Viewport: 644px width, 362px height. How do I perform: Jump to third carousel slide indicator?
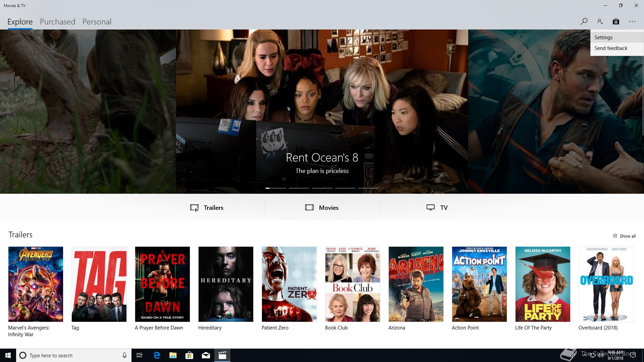[x=322, y=188]
